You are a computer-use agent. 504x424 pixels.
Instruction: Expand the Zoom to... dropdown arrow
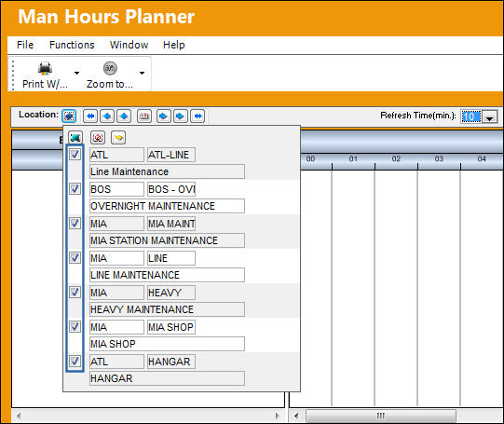(143, 73)
